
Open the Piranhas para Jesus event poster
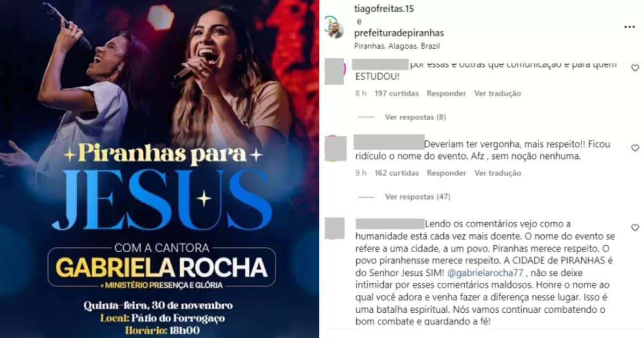coord(159,169)
